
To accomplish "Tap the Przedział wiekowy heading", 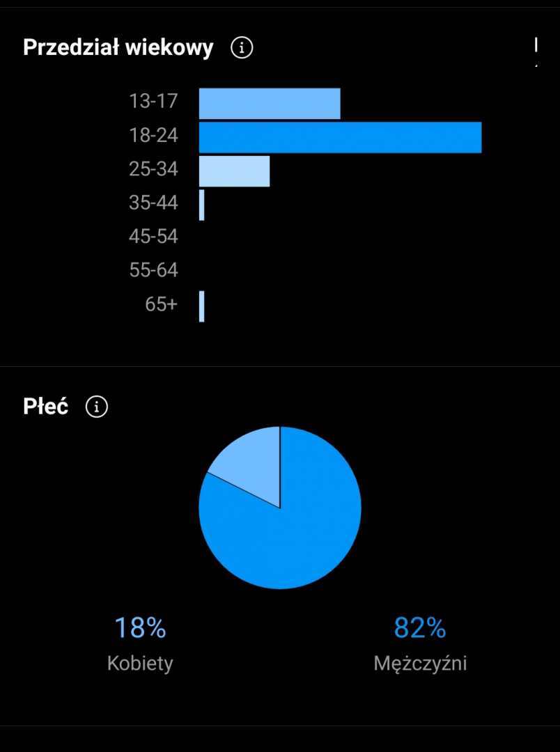I will pyautogui.click(x=118, y=48).
